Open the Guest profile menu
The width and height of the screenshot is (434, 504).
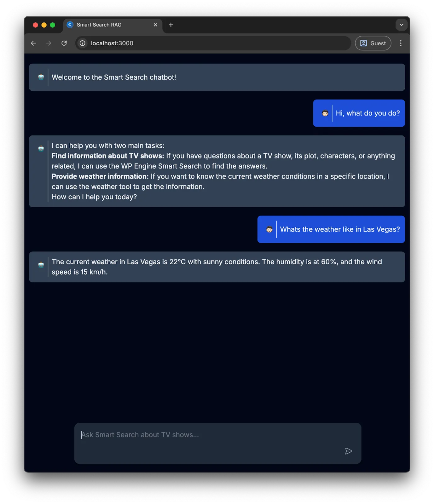tap(373, 43)
